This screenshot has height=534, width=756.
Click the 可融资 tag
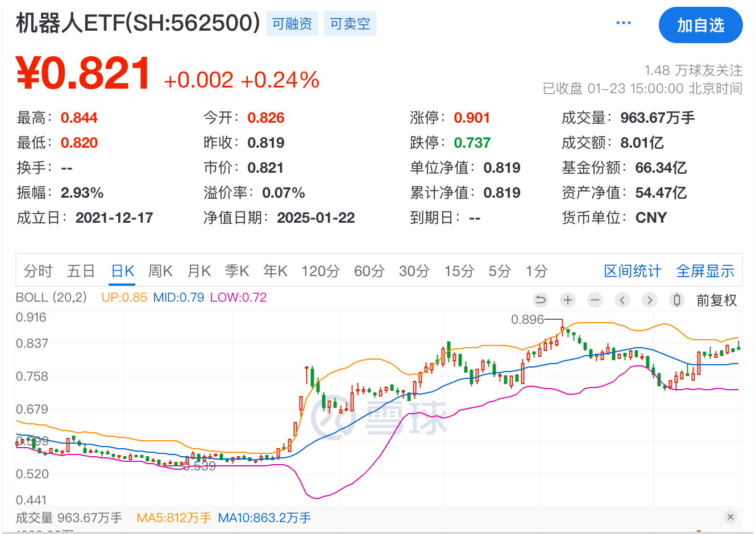(x=292, y=24)
